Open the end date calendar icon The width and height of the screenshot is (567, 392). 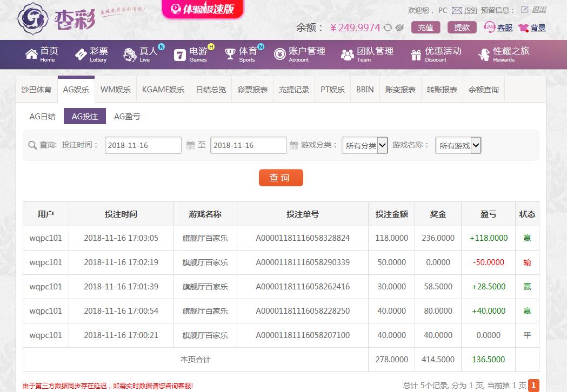293,145
